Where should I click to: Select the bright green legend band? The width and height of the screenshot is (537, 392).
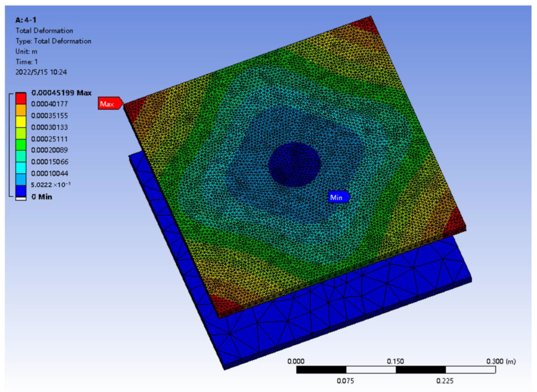click(x=21, y=144)
